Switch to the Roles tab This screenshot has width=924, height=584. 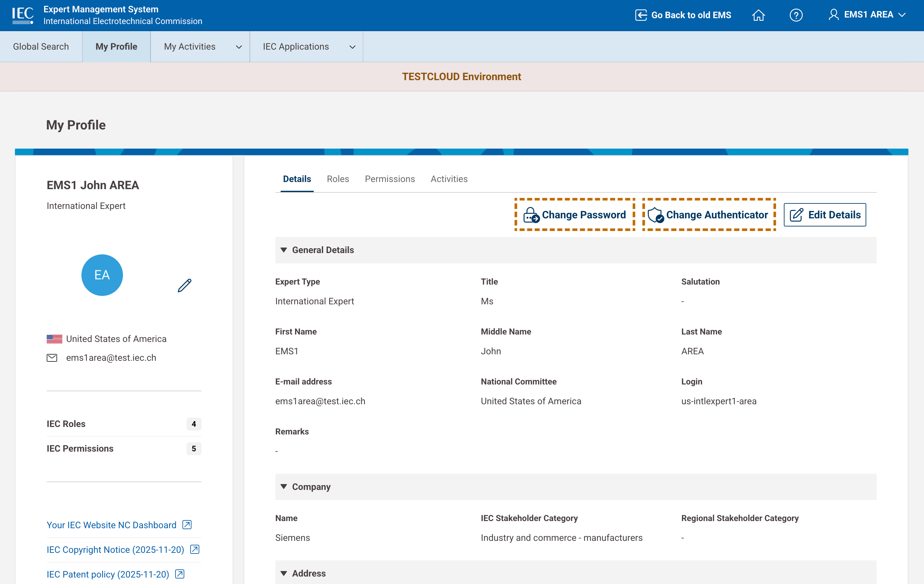click(338, 179)
